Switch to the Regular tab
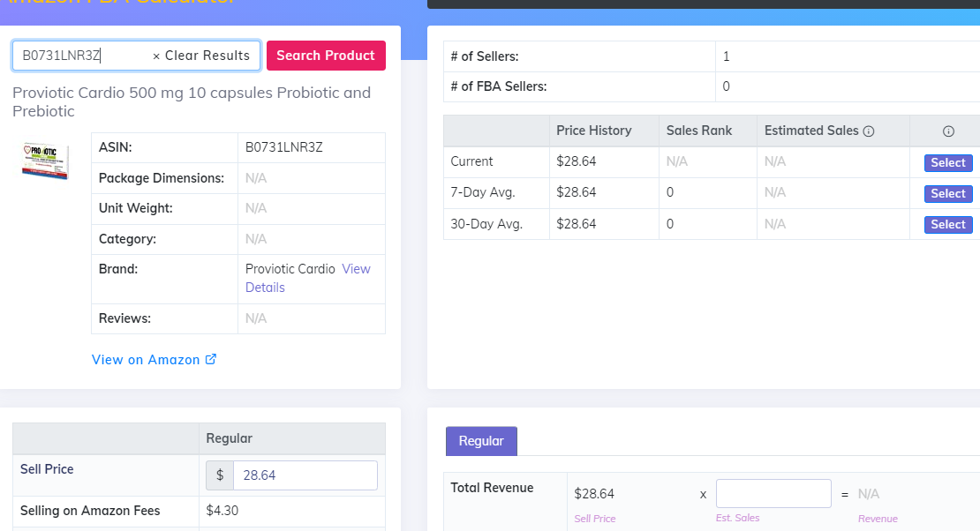This screenshot has height=531, width=980. click(x=481, y=441)
